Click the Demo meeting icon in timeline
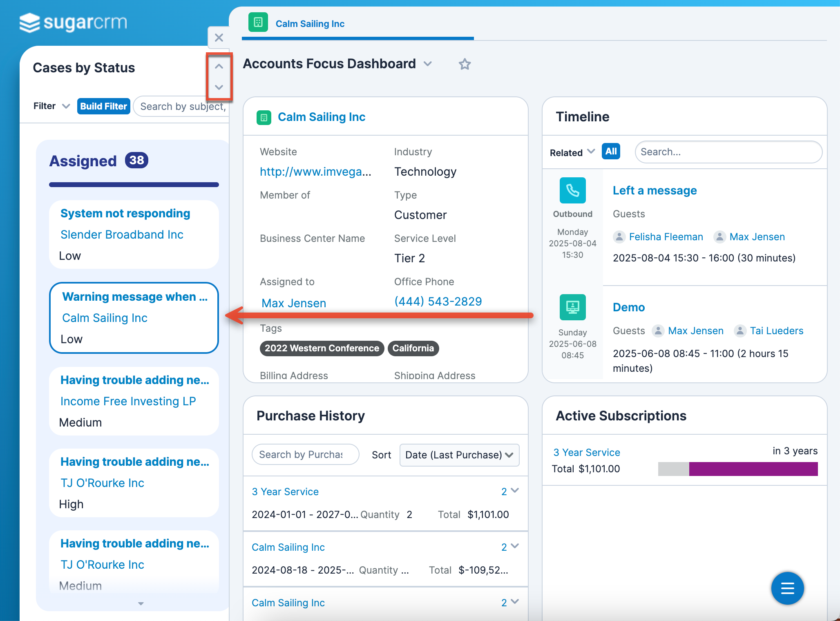840x621 pixels. 572,307
